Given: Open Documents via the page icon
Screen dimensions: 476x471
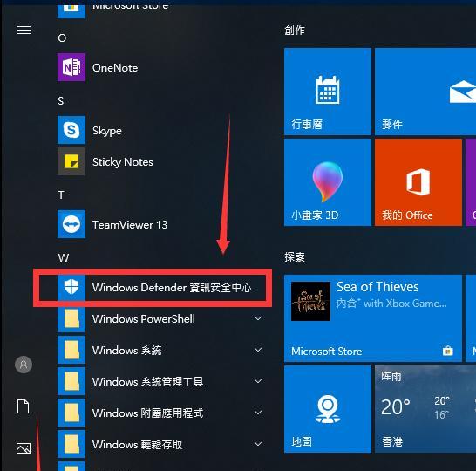Looking at the screenshot, I should coord(24,406).
